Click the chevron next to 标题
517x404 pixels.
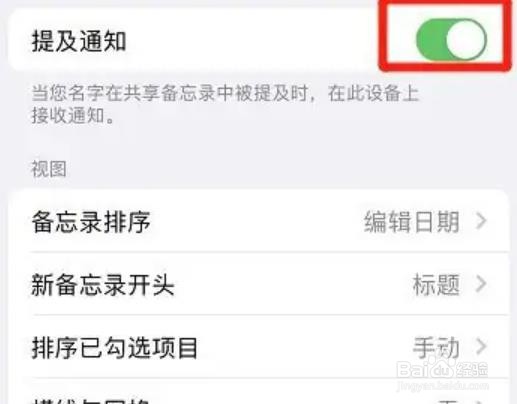[481, 284]
